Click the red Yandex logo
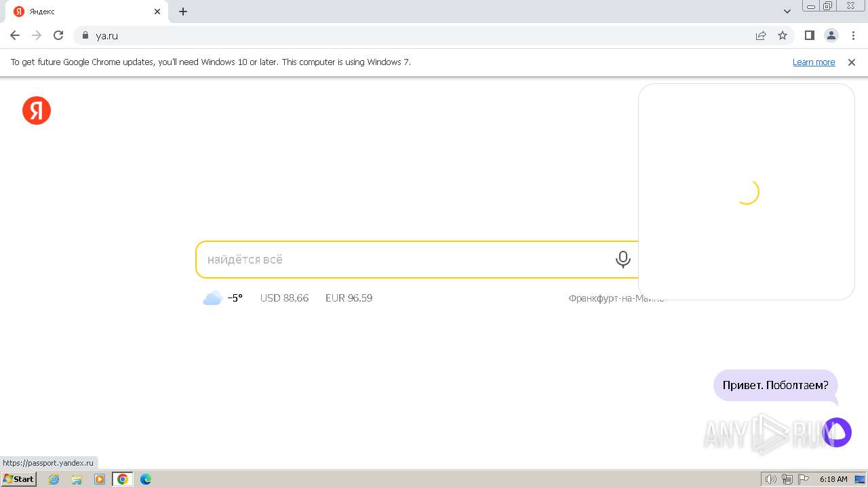 [37, 110]
